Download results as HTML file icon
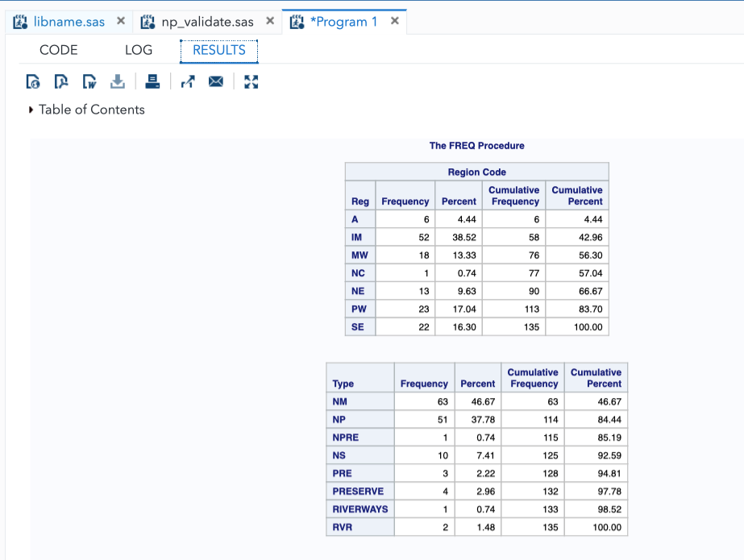Viewport: 744px width, 560px height. point(32,81)
